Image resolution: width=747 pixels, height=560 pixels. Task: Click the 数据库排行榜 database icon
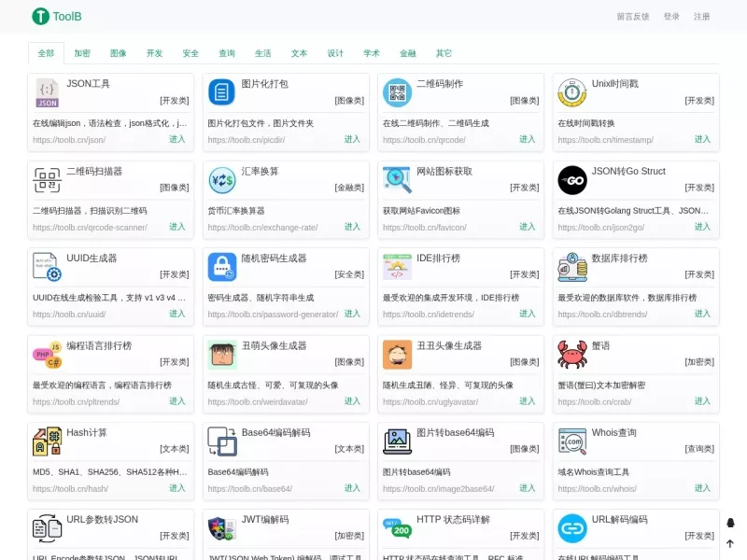(x=572, y=267)
